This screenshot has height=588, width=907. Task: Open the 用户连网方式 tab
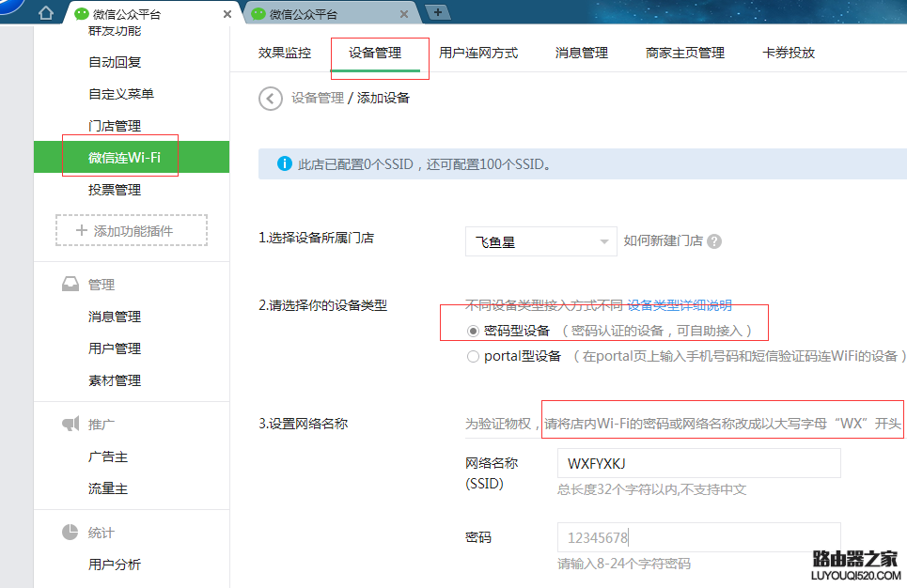click(x=478, y=54)
